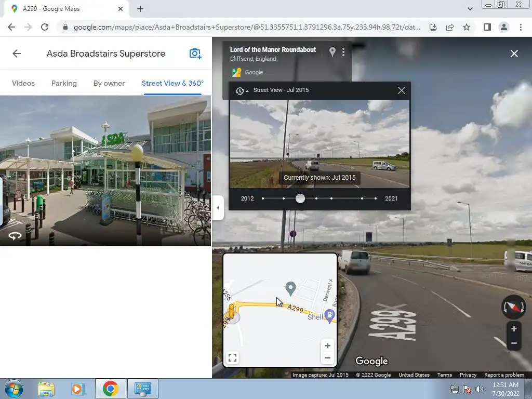Zoom out on the mini map
Image resolution: width=532 pixels, height=399 pixels.
coord(327,358)
